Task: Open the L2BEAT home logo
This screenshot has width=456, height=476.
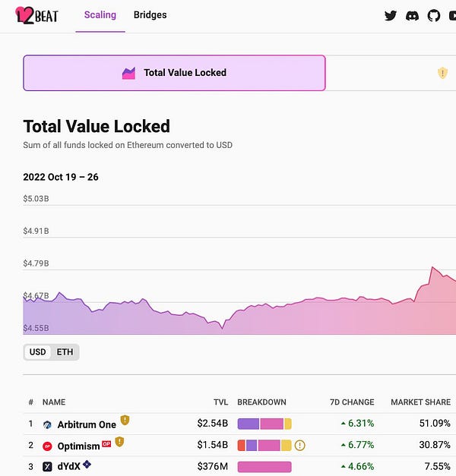Action: pyautogui.click(x=36, y=15)
